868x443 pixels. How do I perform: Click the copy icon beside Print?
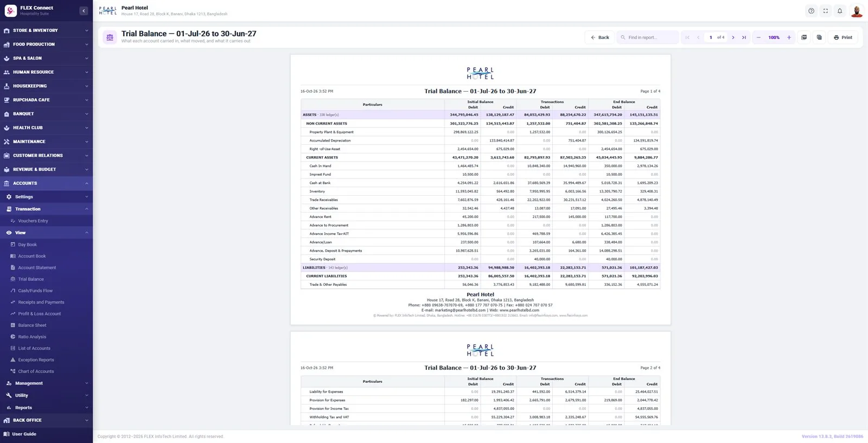(x=819, y=37)
